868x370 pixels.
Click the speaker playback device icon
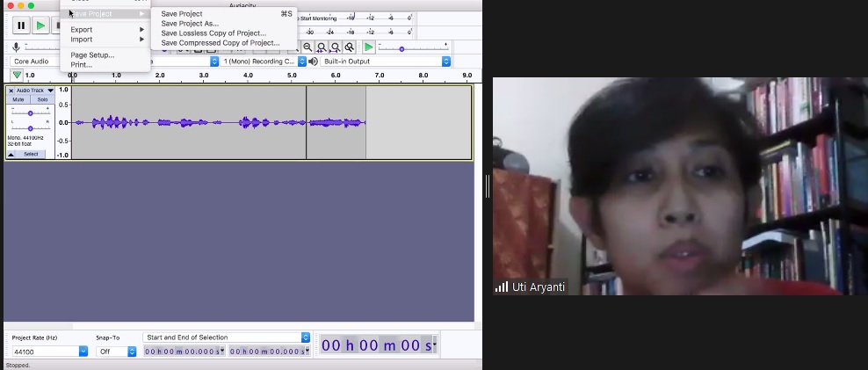click(314, 62)
